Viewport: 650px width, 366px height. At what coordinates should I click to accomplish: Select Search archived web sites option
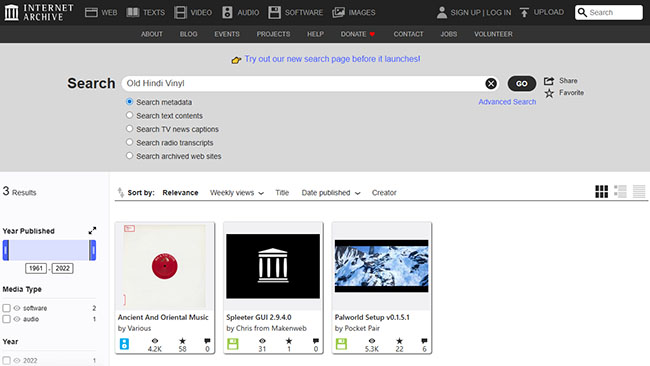(129, 155)
